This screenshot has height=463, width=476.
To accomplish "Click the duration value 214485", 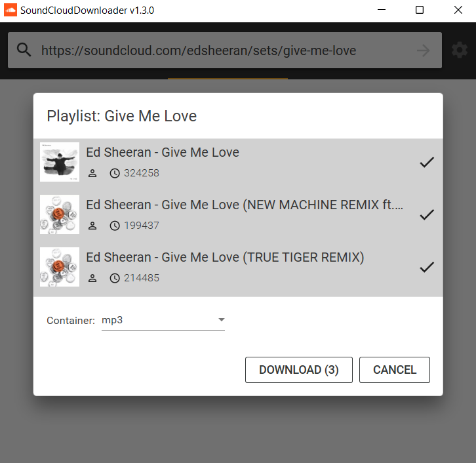I will coord(142,278).
